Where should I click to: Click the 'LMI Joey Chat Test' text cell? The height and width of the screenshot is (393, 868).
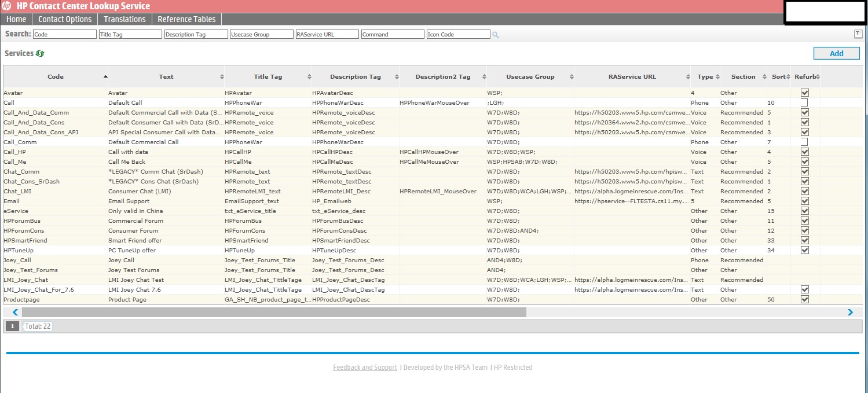click(x=166, y=280)
